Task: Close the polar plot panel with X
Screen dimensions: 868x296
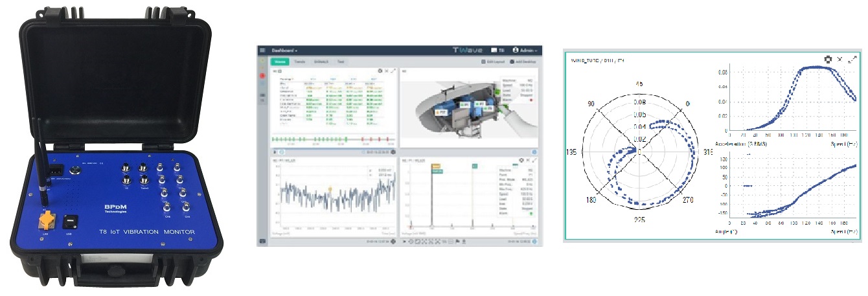Action: pos(839,59)
